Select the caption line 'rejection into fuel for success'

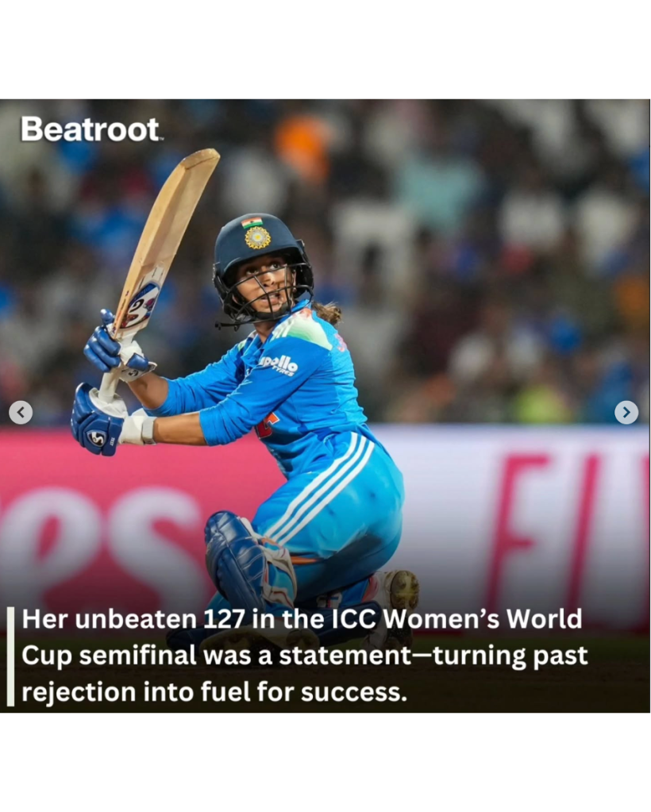(214, 692)
